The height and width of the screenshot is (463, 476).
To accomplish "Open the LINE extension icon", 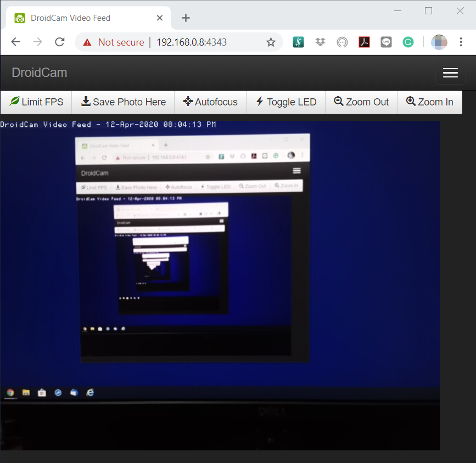I will tap(386, 42).
